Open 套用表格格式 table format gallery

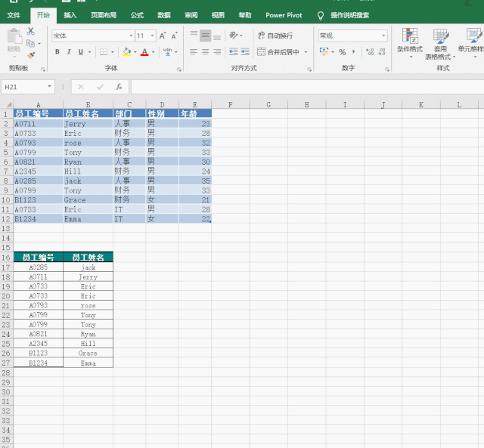tap(440, 44)
